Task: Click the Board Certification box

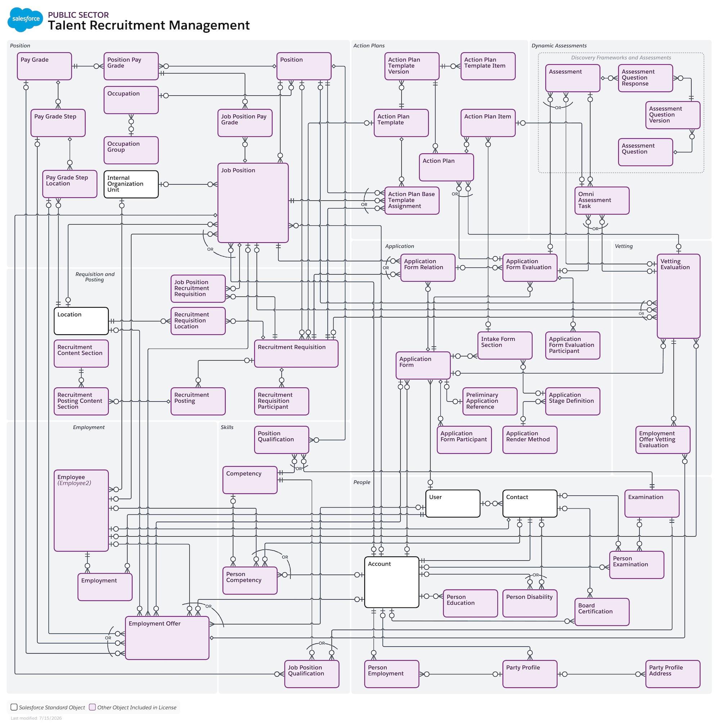Action: pyautogui.click(x=602, y=612)
